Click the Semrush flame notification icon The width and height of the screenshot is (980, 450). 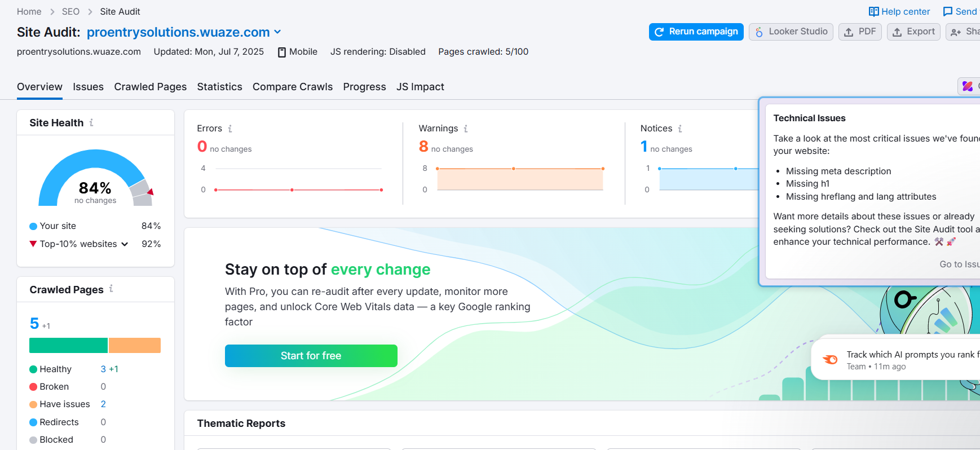[x=830, y=360]
